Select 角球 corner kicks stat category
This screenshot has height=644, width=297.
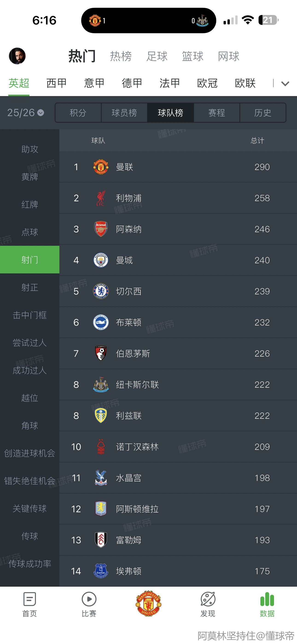[30, 425]
